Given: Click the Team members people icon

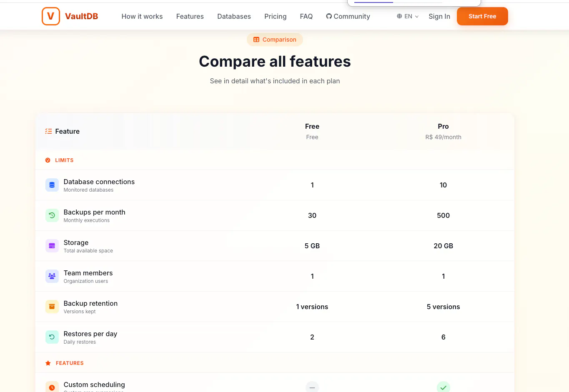Looking at the screenshot, I should [x=52, y=276].
